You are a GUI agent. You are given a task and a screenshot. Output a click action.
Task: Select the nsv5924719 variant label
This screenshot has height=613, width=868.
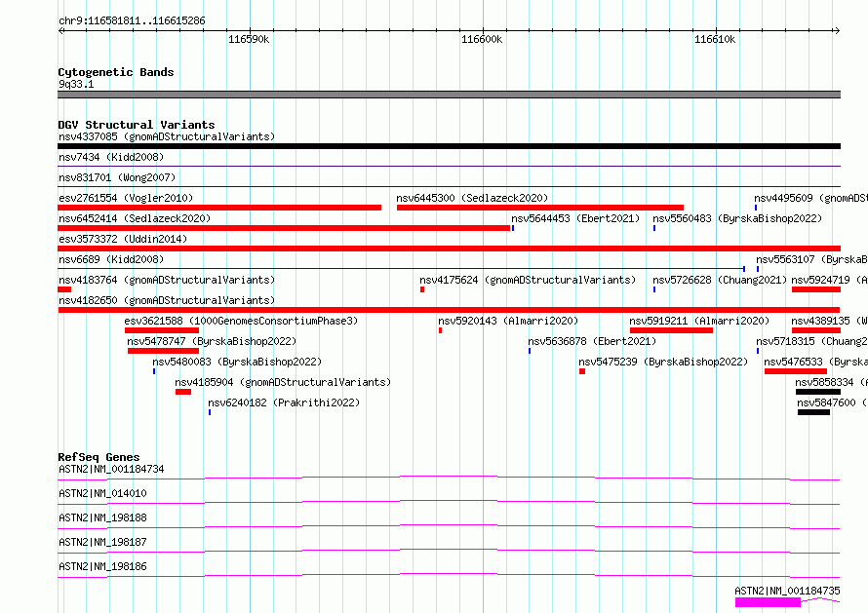pyautogui.click(x=829, y=280)
